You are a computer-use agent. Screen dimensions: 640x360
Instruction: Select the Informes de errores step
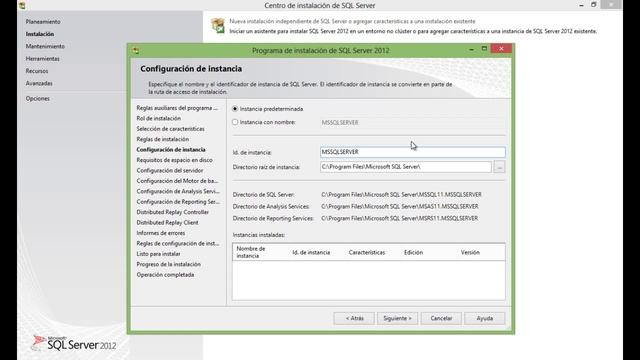coord(161,233)
